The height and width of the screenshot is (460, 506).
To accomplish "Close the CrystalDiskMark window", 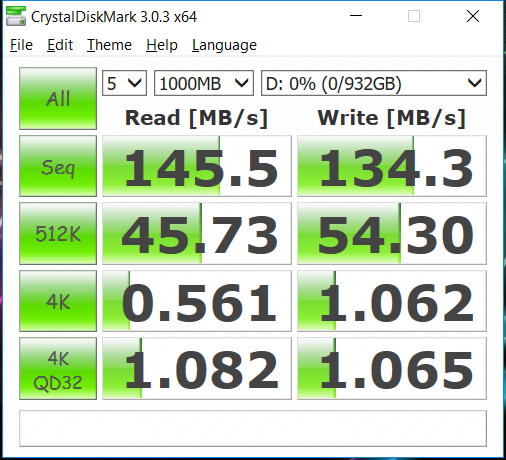I will pos(473,16).
